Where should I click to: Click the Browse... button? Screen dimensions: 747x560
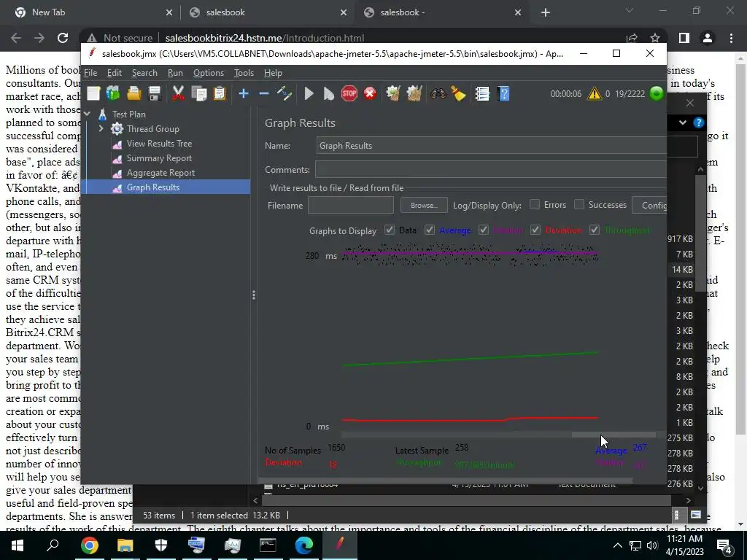coord(424,205)
